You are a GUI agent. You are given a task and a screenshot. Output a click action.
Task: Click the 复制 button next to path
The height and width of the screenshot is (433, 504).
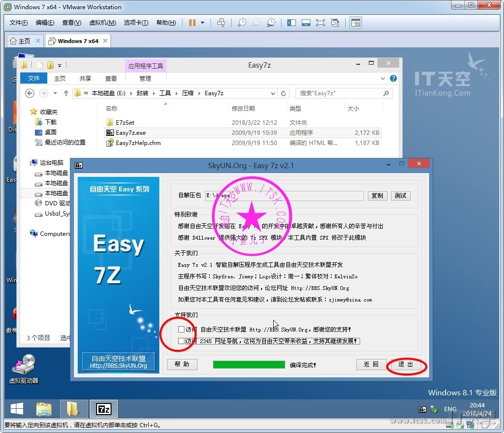377,196
